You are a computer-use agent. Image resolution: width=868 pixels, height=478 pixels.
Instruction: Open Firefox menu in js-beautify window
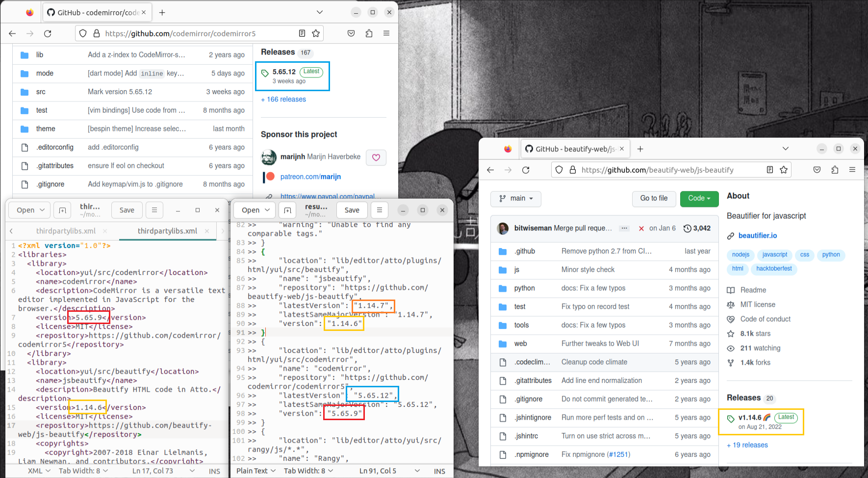pos(852,170)
